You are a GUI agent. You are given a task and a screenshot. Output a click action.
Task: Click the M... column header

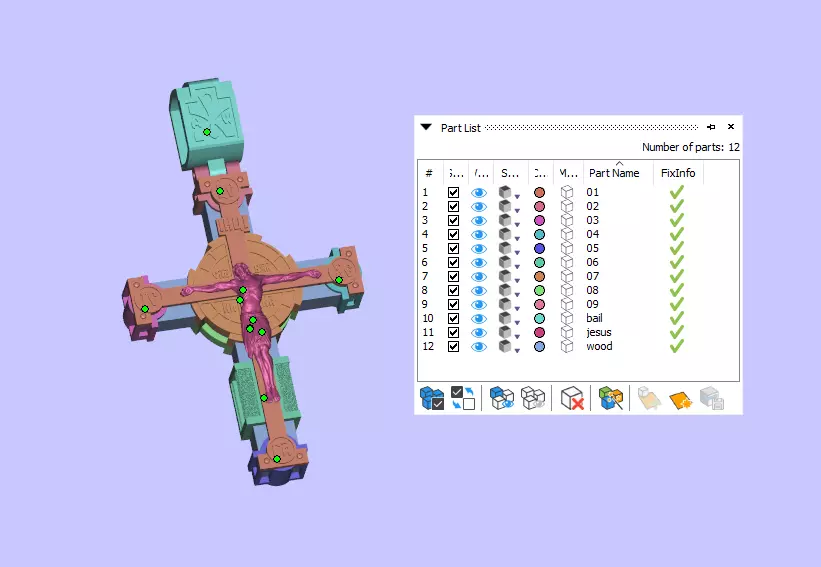click(568, 173)
